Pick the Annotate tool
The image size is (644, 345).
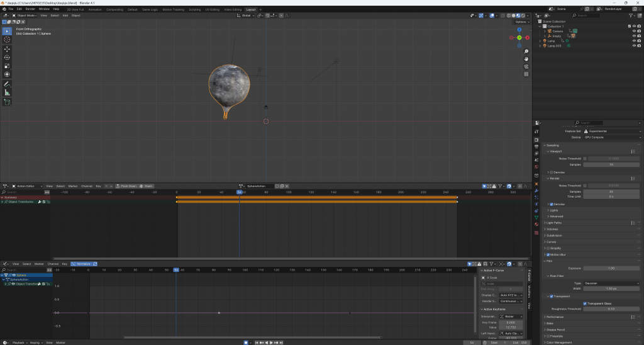7,84
